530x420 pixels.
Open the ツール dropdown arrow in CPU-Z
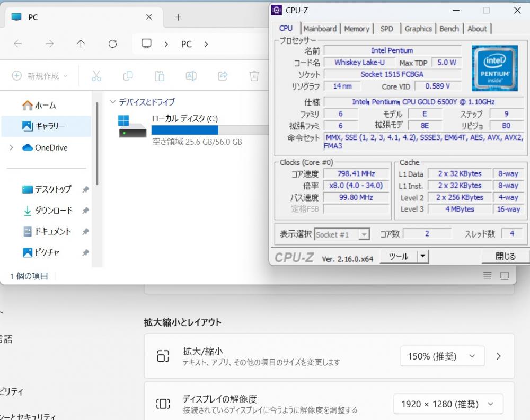(x=422, y=257)
